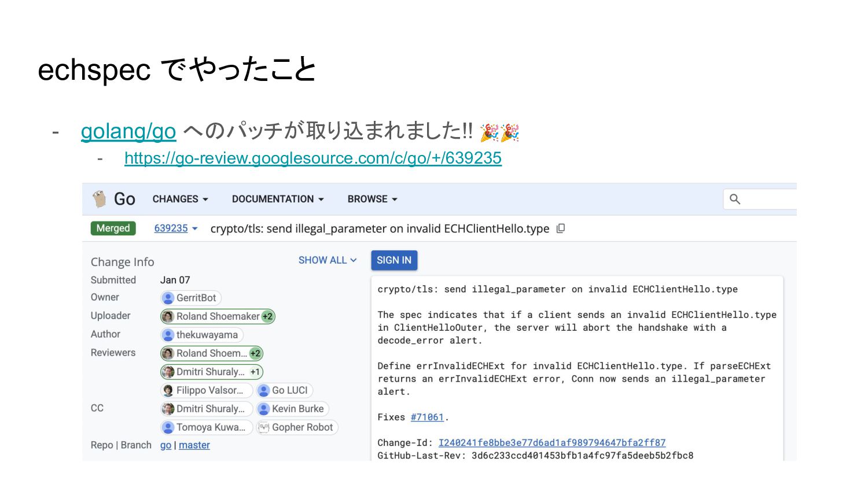The width and height of the screenshot is (868, 488).
Task: Click the GitHub-Last-Rev hash text
Action: tap(582, 456)
